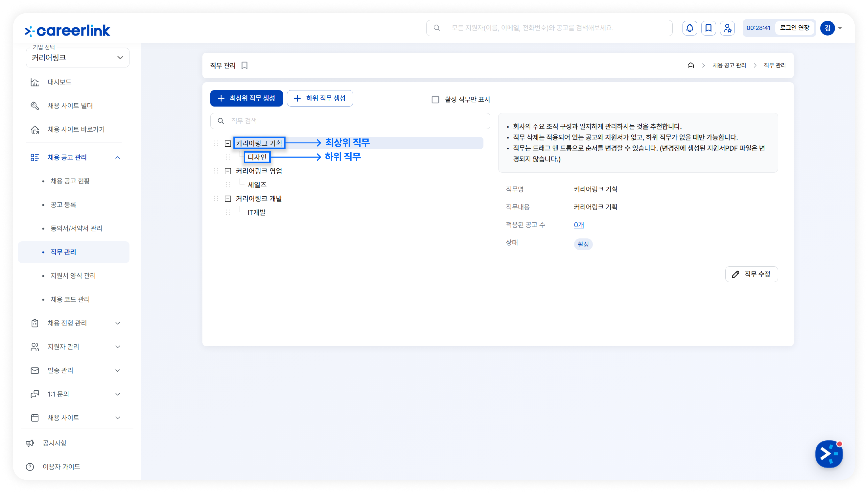Click the user star icon in header
Image resolution: width=868 pixels, height=493 pixels.
pos(727,28)
